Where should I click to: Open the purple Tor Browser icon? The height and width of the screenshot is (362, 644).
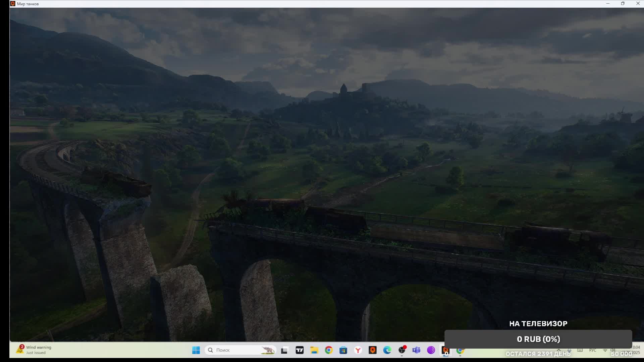point(431,350)
